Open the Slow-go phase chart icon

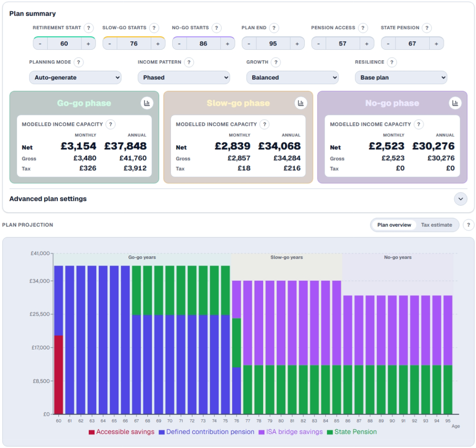[301, 103]
